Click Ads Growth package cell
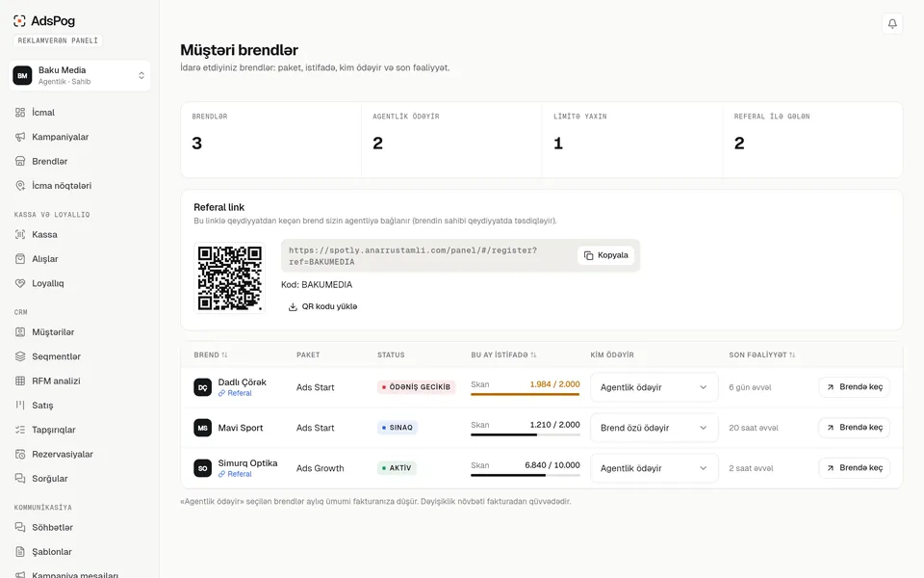The image size is (924, 578). click(320, 468)
